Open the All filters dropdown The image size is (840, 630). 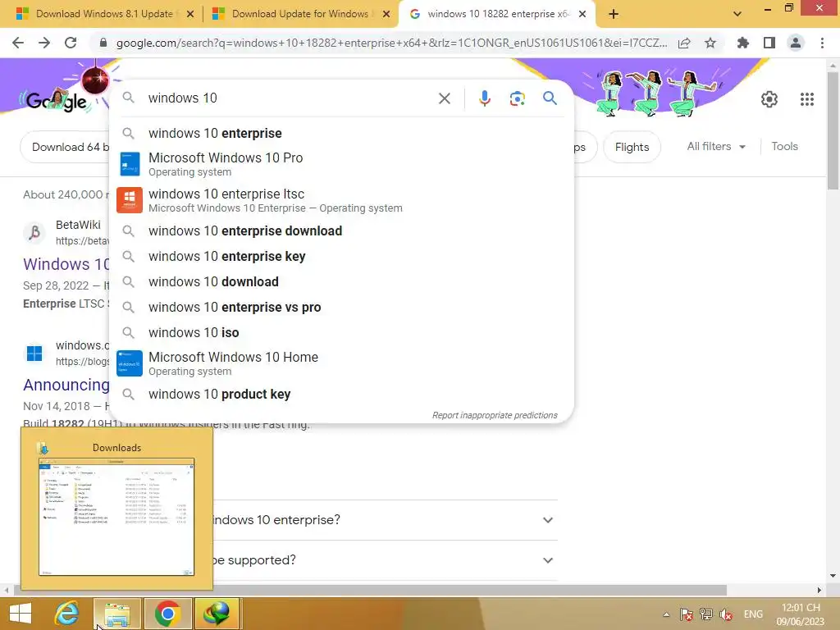pos(716,146)
